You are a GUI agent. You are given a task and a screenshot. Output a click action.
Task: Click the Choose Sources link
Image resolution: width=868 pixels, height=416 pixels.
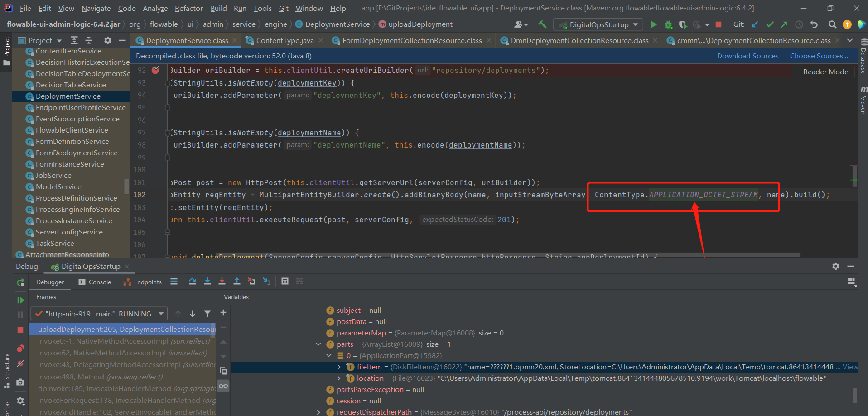click(x=819, y=56)
